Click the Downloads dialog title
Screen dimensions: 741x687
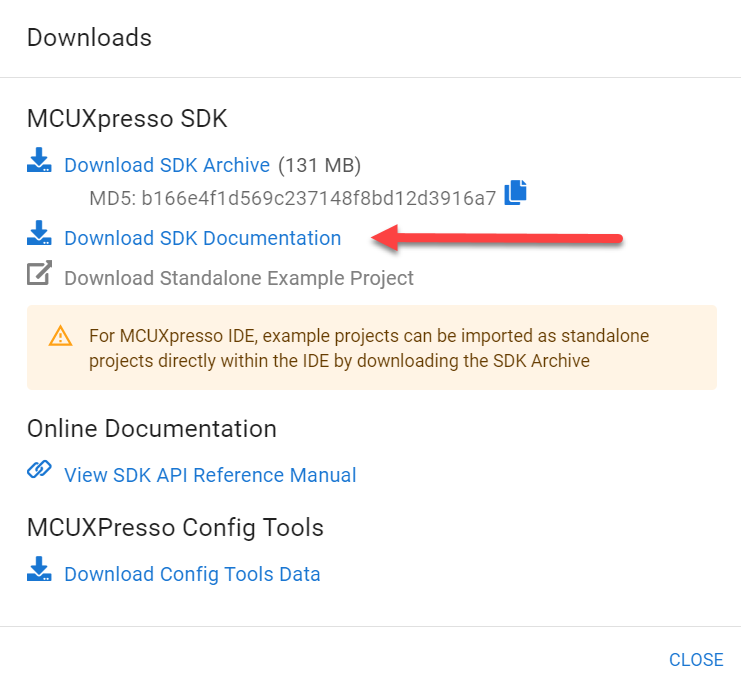[89, 38]
